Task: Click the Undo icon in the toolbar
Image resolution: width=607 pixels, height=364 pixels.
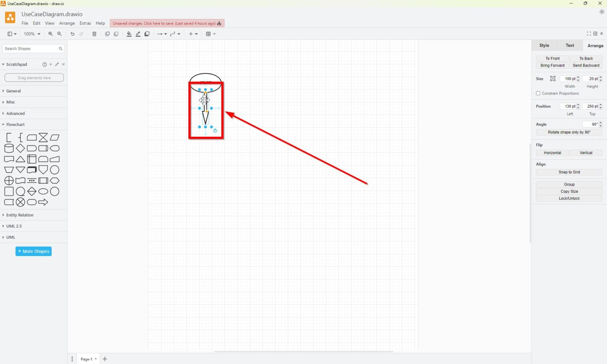Action: click(x=72, y=34)
